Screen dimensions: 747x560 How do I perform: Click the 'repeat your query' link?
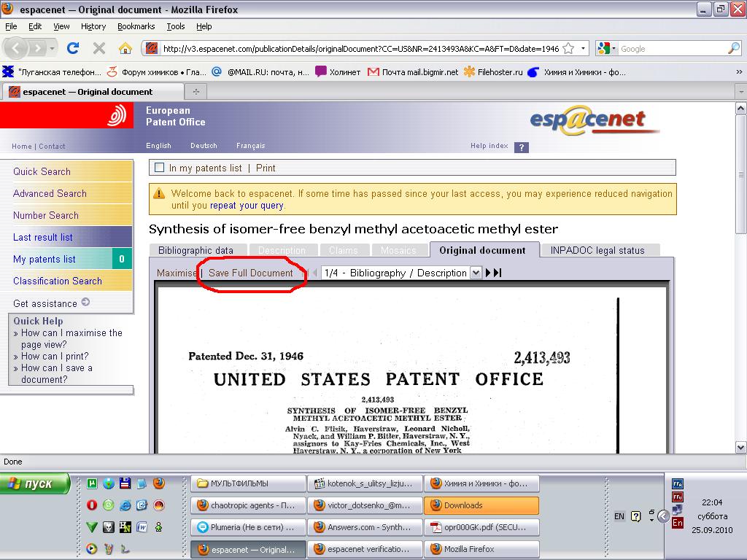click(x=247, y=206)
